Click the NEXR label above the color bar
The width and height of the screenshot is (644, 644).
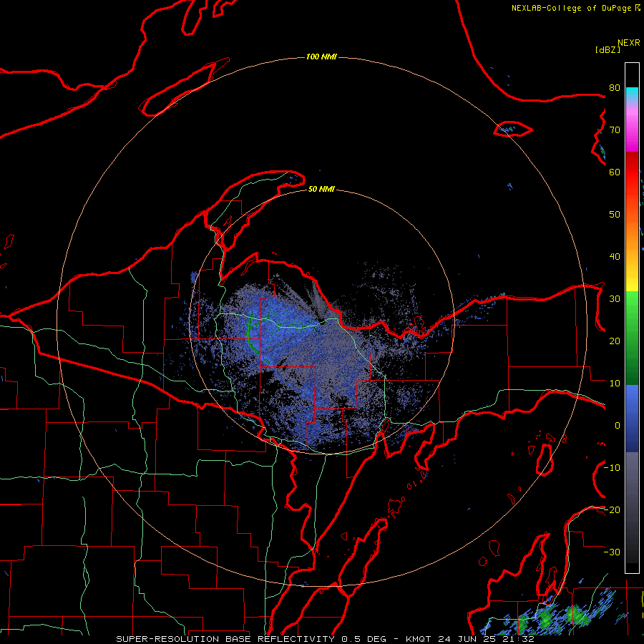click(629, 43)
